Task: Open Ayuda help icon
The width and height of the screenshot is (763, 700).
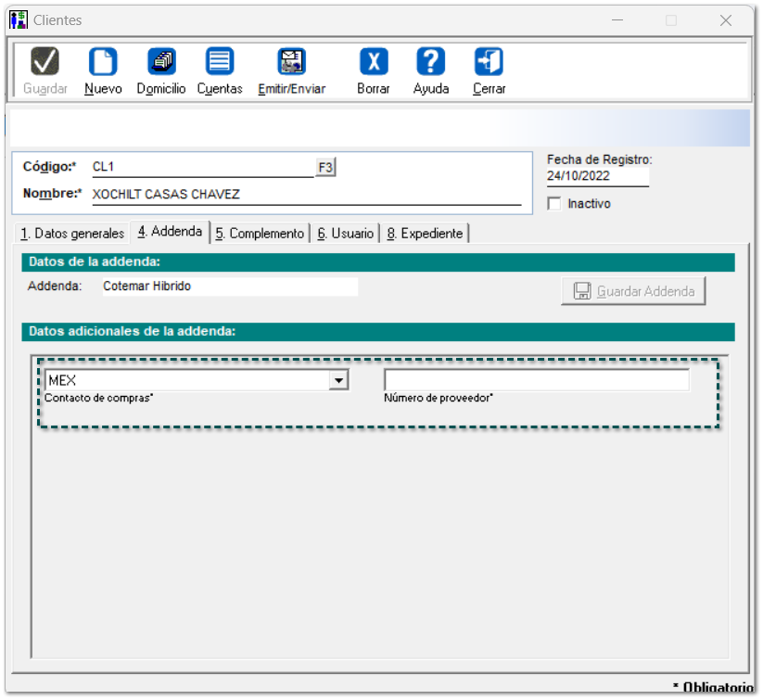Action: (x=430, y=62)
